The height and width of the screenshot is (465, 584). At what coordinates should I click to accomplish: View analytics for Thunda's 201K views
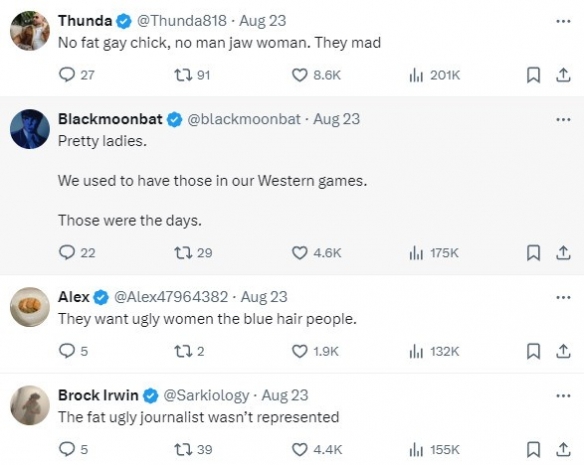coord(435,75)
